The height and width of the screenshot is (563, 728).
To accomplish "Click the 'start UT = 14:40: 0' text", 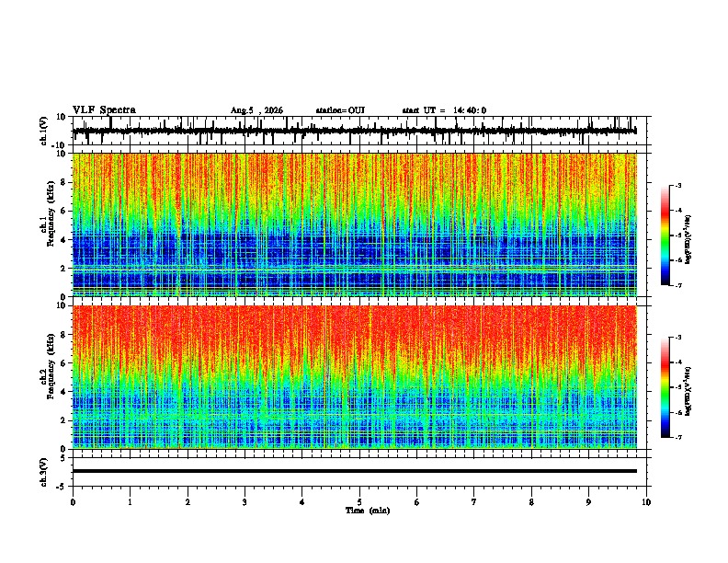I will pos(444,110).
